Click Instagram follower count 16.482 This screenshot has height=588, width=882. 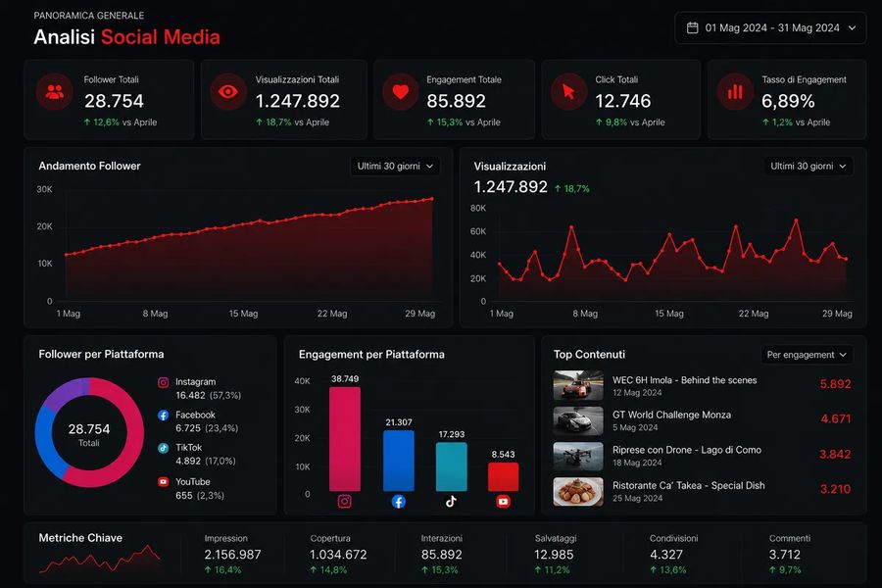pyautogui.click(x=190, y=396)
